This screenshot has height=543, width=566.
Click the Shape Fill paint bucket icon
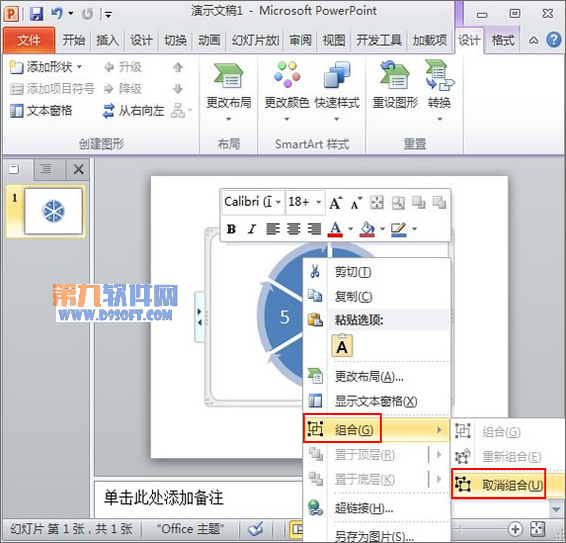pos(367,229)
